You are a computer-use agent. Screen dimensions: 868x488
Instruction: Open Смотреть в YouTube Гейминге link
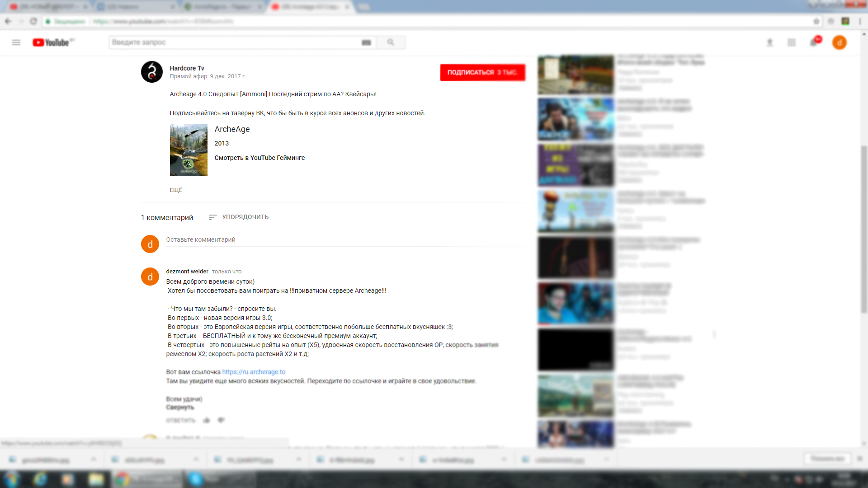pos(259,158)
